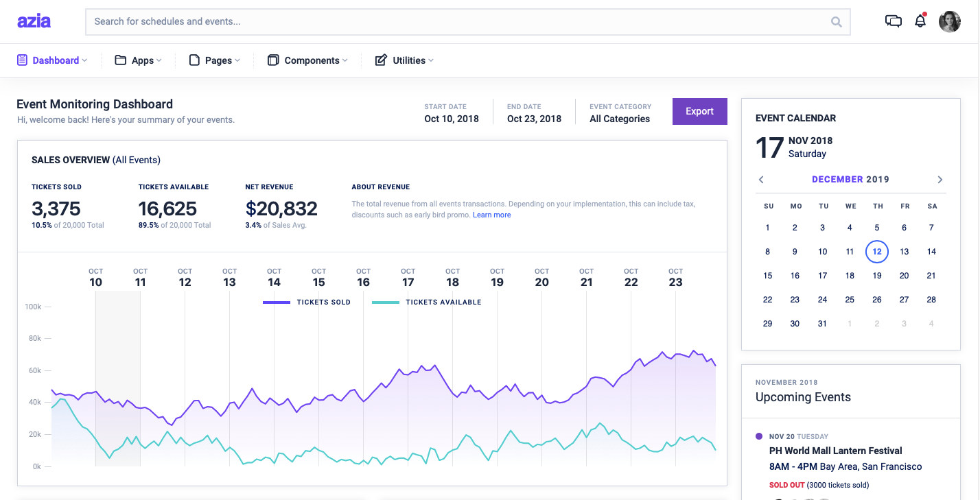Screen dimensions: 980x500
Task: Click the $20,832 net revenue value
Action: (281, 209)
